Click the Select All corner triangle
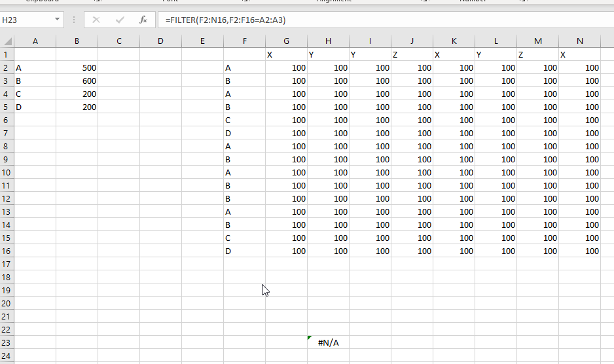Screen dimensions: 614x364 click(7, 41)
